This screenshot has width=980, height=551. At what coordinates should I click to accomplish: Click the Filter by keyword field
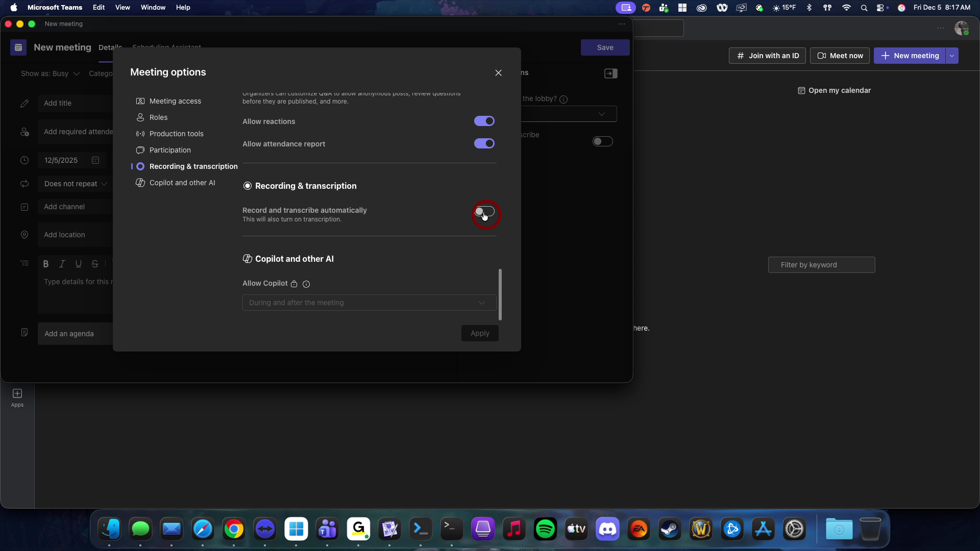click(x=822, y=265)
